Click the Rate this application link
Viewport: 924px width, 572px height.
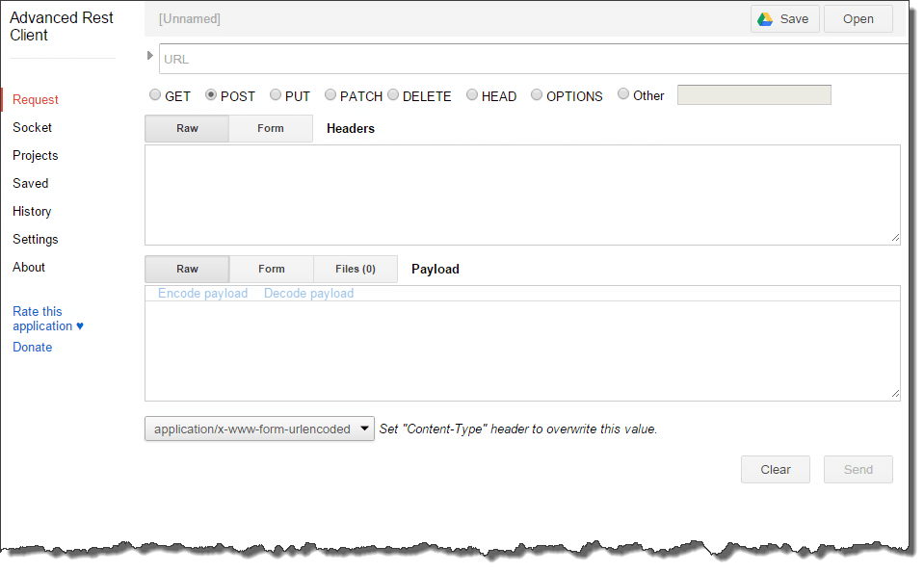(x=48, y=319)
